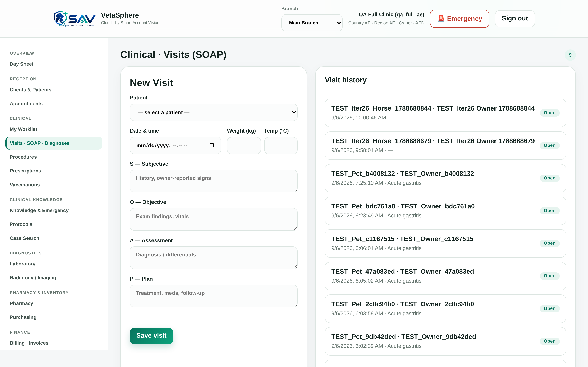Open the TEST_Pet_47a083ed visit record
This screenshot has height=367, width=588.
click(445, 276)
